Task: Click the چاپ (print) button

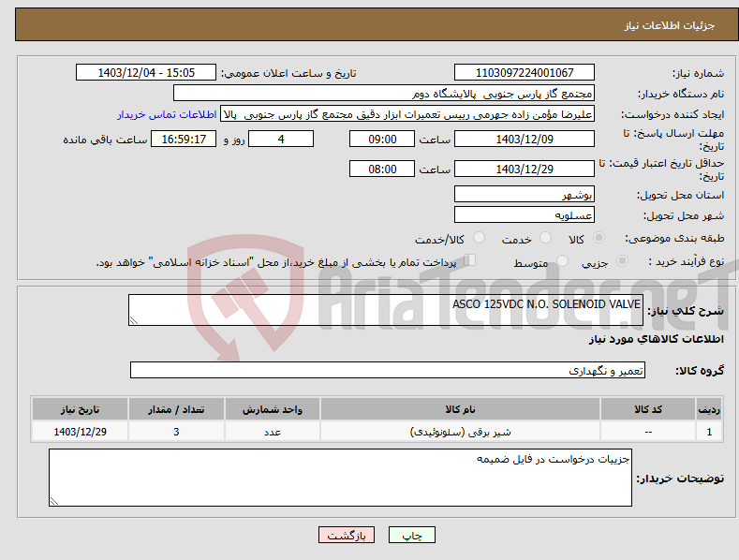Action: [x=411, y=535]
